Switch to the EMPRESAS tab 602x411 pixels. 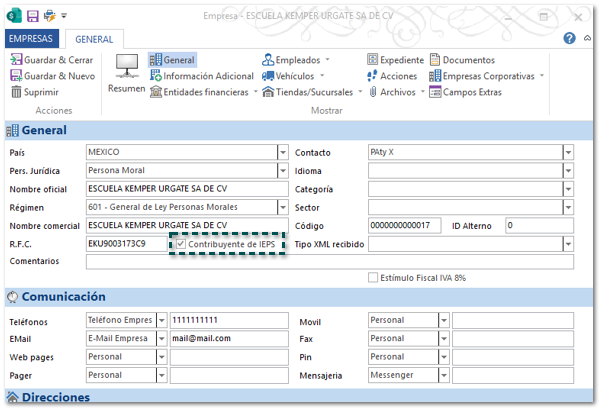tap(31, 38)
